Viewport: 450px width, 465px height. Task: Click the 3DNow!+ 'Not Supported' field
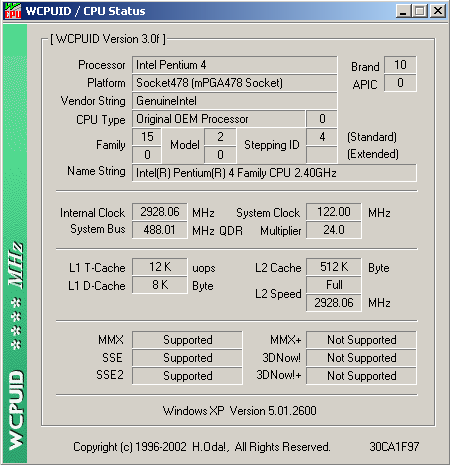(361, 376)
